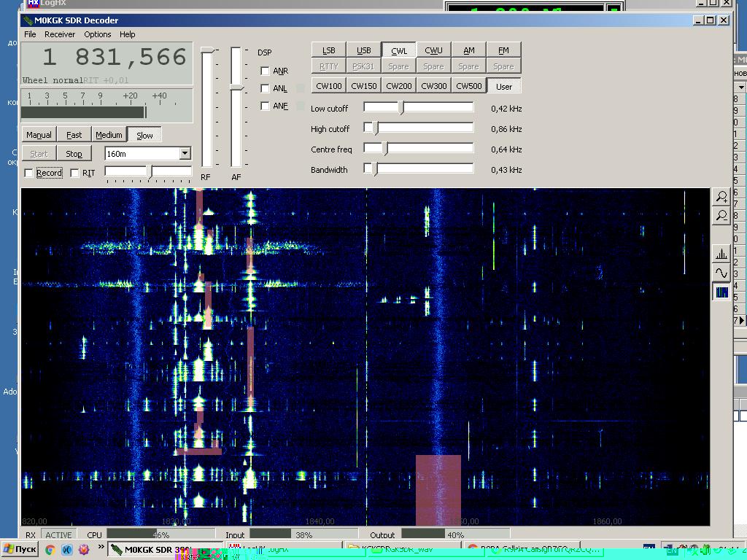Open the Options menu

(97, 34)
